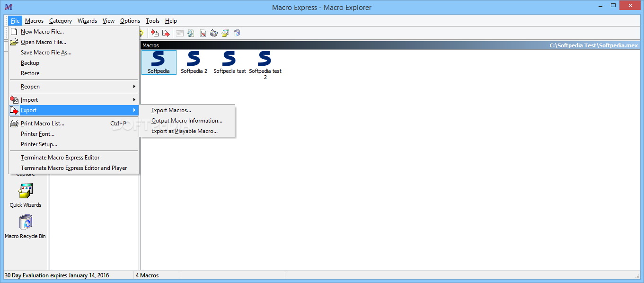644x283 pixels.
Task: Open Macro Recycle Bin in sidebar
Action: click(26, 227)
